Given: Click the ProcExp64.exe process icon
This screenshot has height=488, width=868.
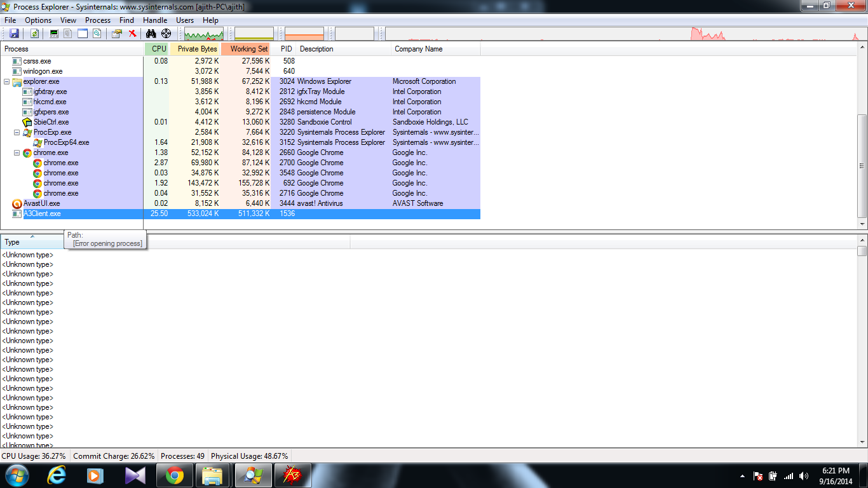Looking at the screenshot, I should coord(37,142).
